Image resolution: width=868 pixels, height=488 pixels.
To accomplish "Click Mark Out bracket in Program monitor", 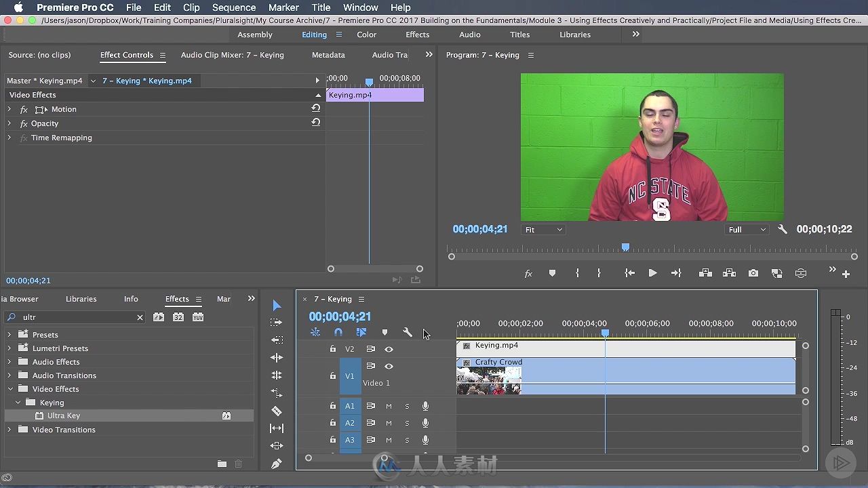I will click(x=599, y=273).
